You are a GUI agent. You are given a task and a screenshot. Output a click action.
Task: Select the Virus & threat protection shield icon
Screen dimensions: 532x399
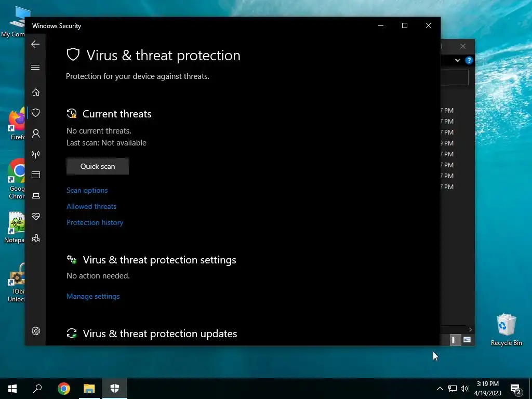36,113
